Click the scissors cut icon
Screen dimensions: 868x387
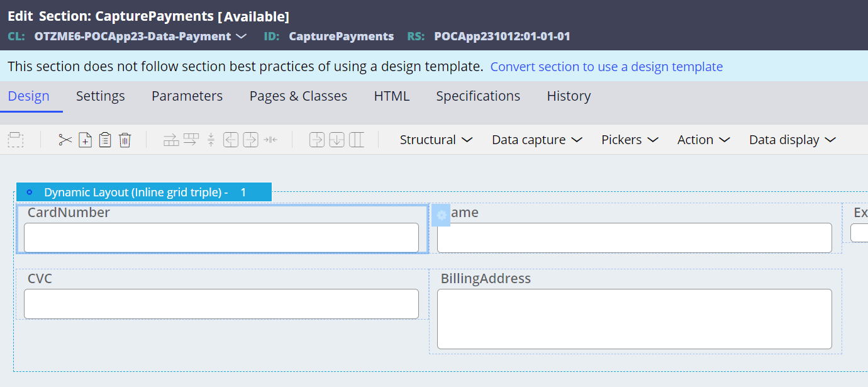(x=65, y=140)
